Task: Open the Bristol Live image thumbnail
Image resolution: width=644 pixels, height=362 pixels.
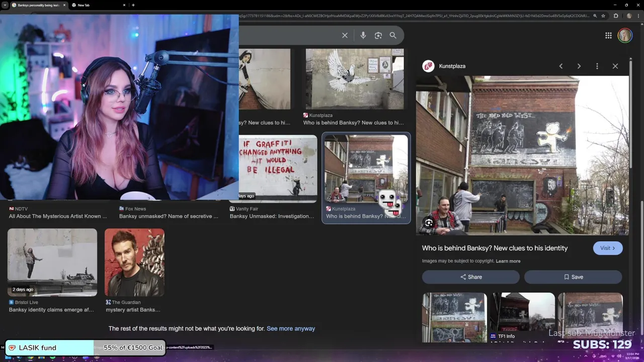Action: (x=52, y=262)
